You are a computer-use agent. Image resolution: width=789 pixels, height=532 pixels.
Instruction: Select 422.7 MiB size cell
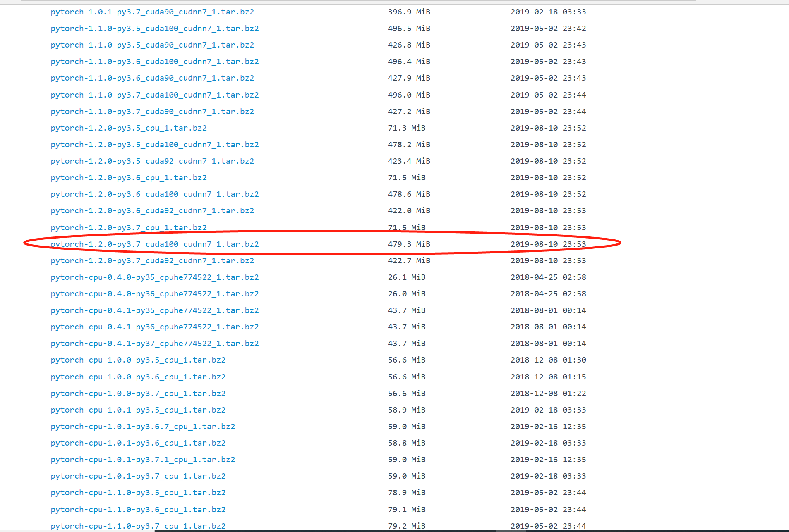click(x=409, y=261)
